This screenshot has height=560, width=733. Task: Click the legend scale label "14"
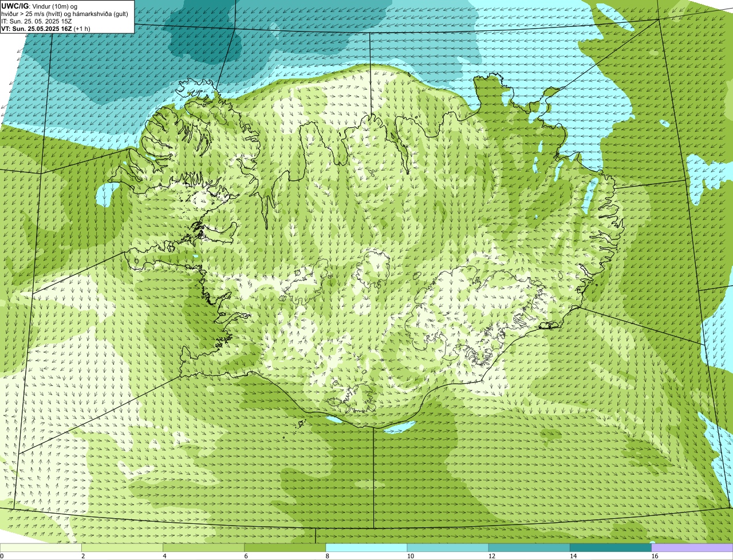(x=573, y=556)
